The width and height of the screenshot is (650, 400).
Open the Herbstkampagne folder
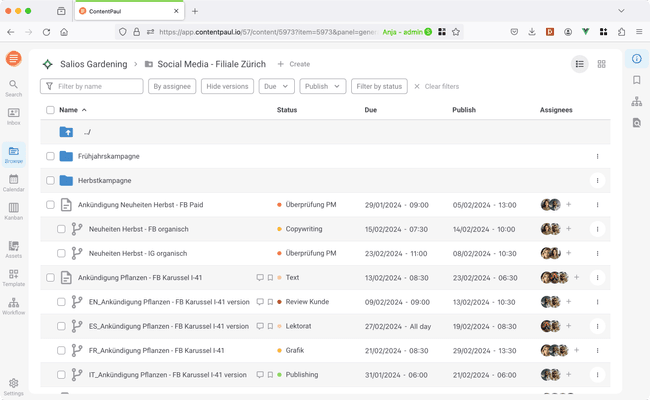pyautogui.click(x=104, y=180)
